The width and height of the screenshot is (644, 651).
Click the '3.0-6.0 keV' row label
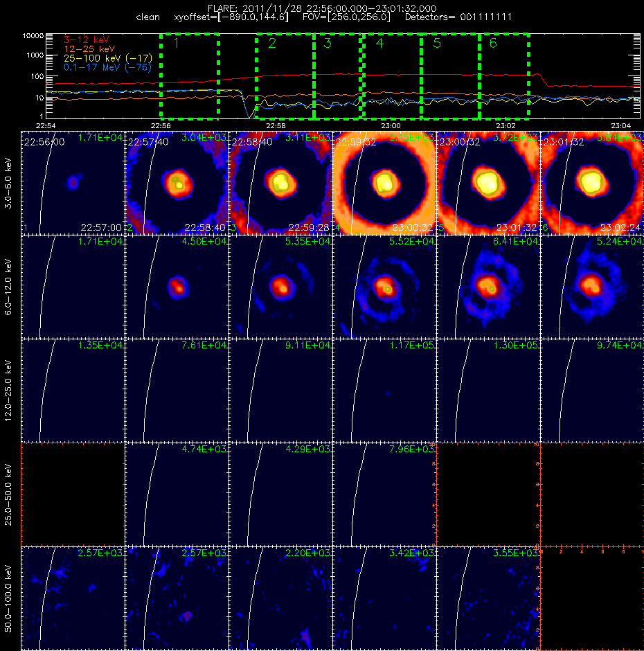8,183
